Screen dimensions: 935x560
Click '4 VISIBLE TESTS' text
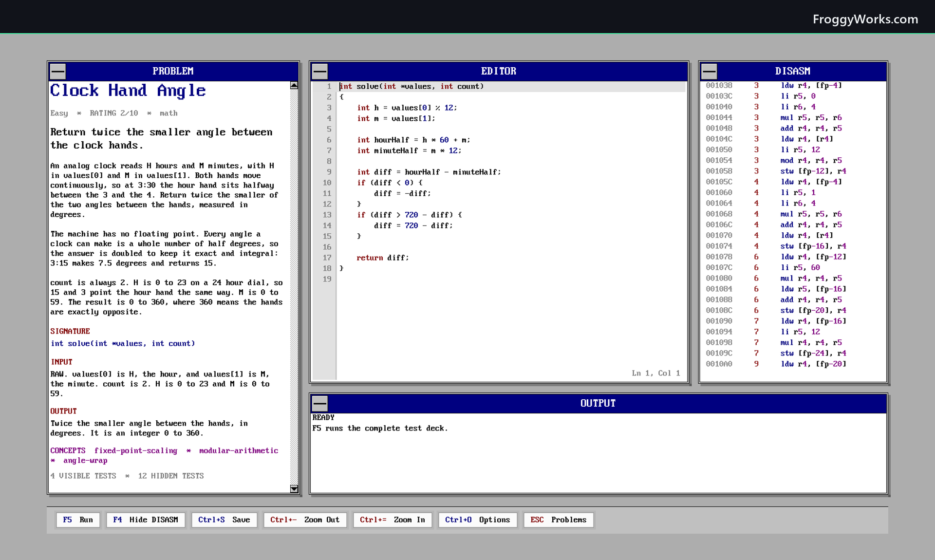coord(83,476)
